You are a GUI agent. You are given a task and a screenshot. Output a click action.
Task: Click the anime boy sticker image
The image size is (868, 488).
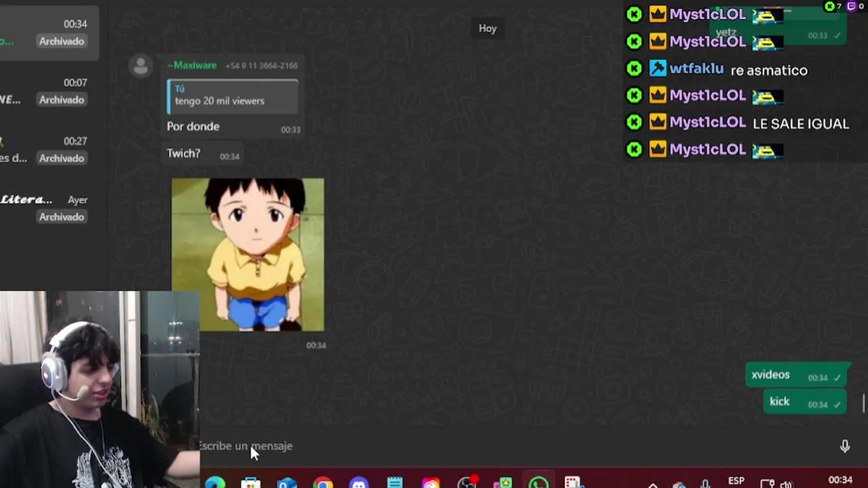(x=248, y=255)
